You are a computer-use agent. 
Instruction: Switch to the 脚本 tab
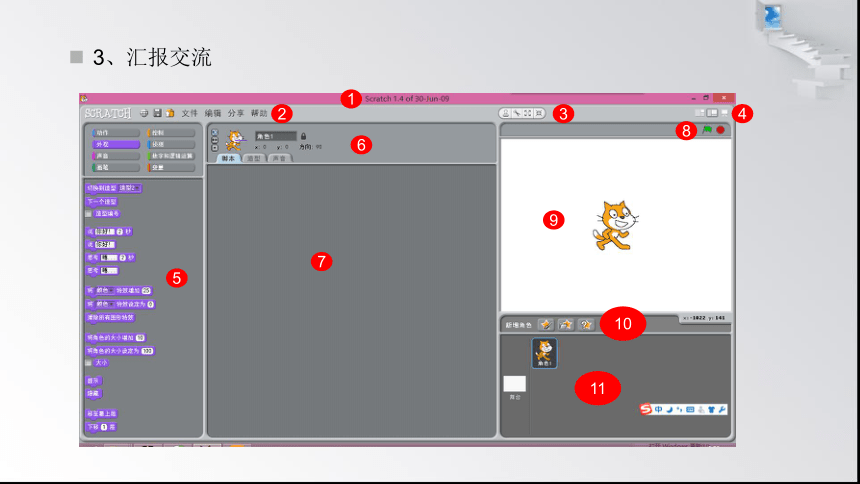click(228, 158)
